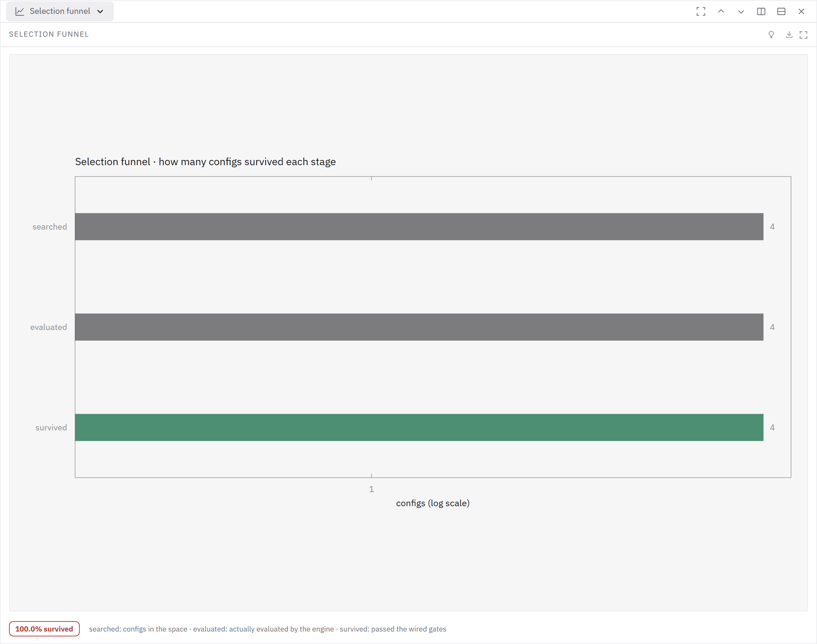This screenshot has height=644, width=817.
Task: Move panel up with the up chevron
Action: pos(721,11)
